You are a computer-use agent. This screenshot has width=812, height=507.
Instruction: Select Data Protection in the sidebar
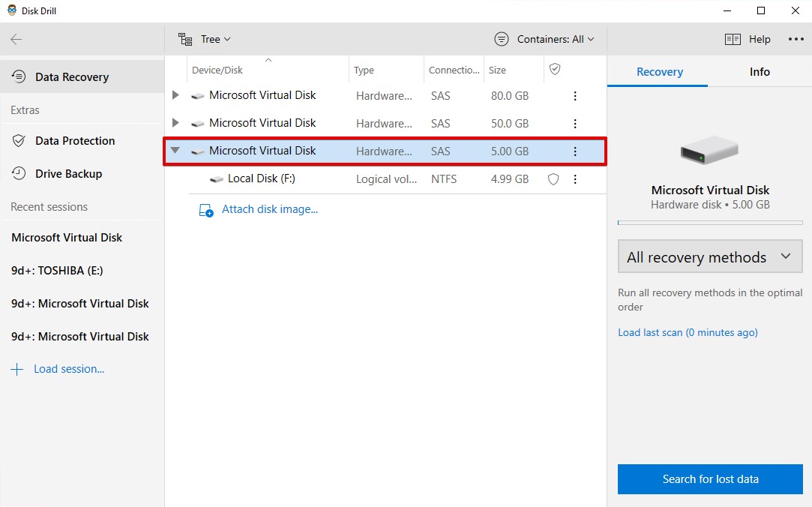tap(82, 141)
